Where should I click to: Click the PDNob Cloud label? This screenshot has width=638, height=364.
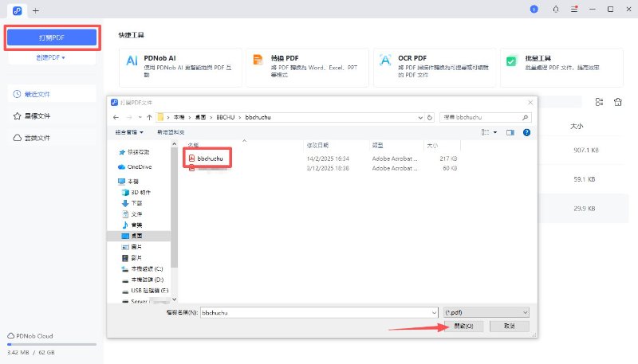click(34, 336)
